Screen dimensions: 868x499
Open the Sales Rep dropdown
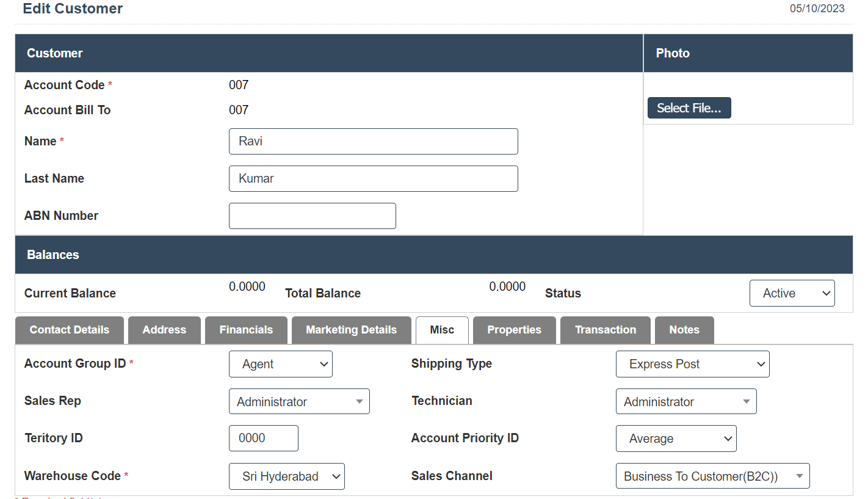click(299, 402)
